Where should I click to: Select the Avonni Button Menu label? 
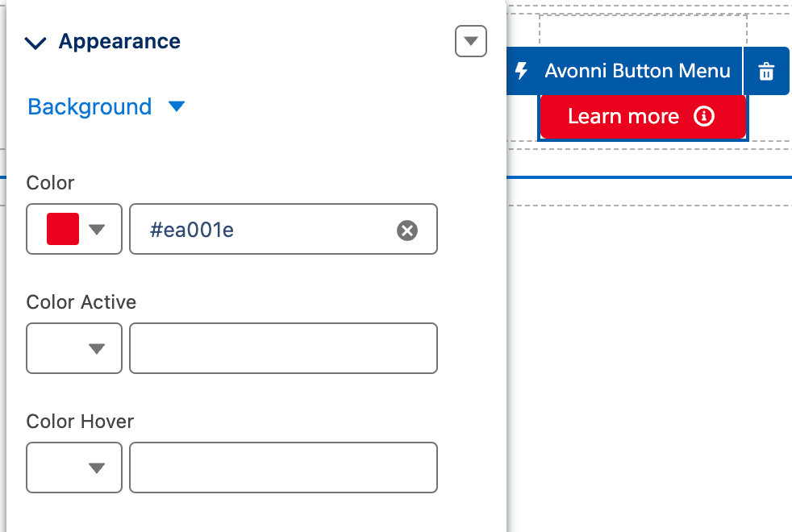pyautogui.click(x=637, y=71)
